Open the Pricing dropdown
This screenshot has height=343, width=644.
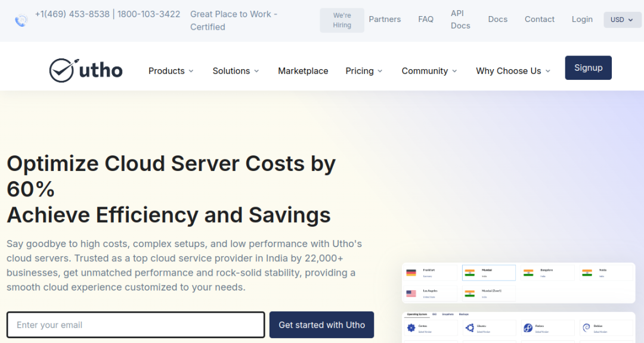point(364,71)
